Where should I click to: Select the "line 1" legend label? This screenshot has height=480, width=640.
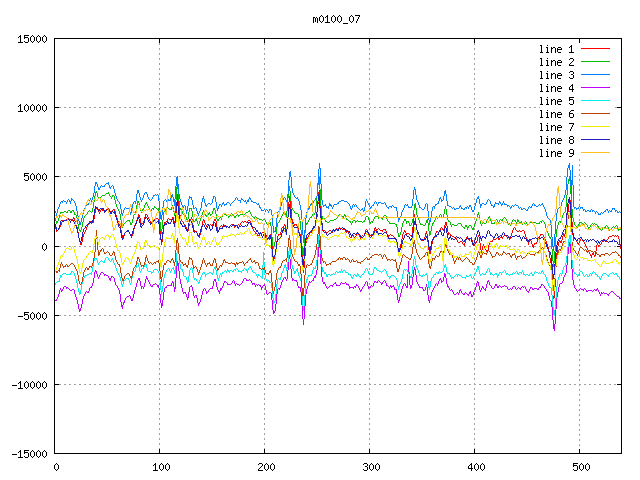[x=556, y=49]
